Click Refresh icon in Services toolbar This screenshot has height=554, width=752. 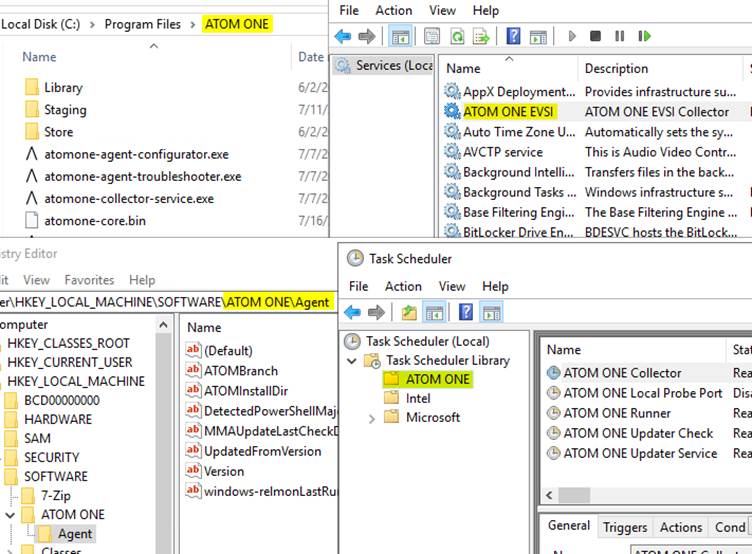[457, 36]
